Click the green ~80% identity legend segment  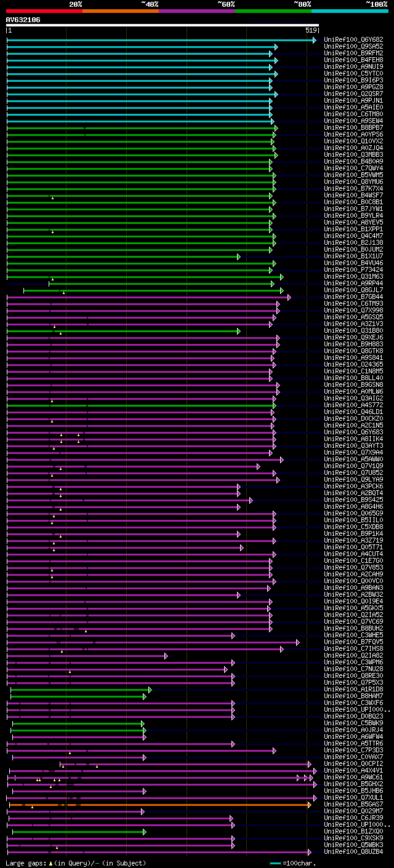coord(273,10)
